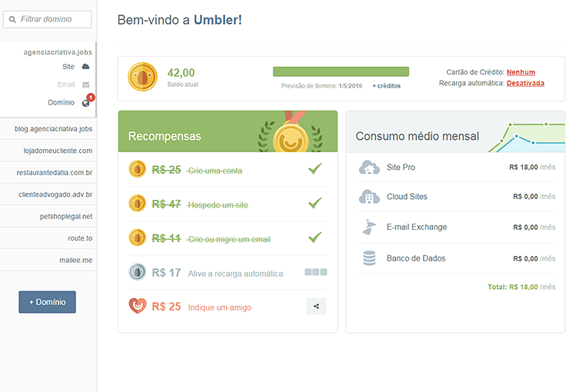Click the Previsão de término date text
This screenshot has height=392, width=566.
(x=321, y=86)
